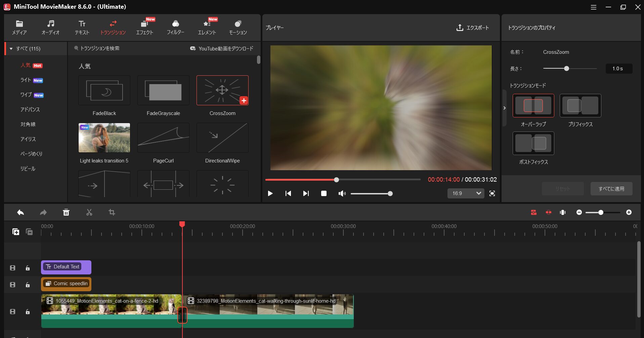Go to the エフェクト tab
Screen dimensions: 644x338
[144, 28]
